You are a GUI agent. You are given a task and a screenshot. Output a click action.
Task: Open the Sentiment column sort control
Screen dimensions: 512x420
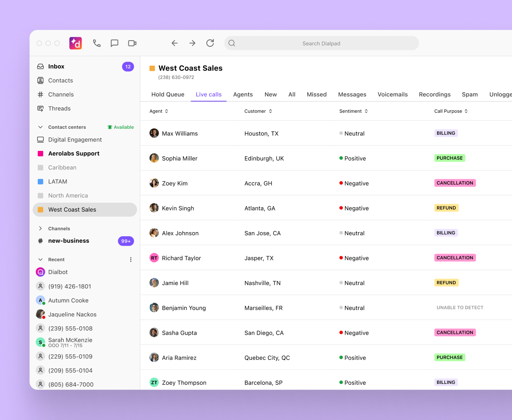click(x=366, y=111)
